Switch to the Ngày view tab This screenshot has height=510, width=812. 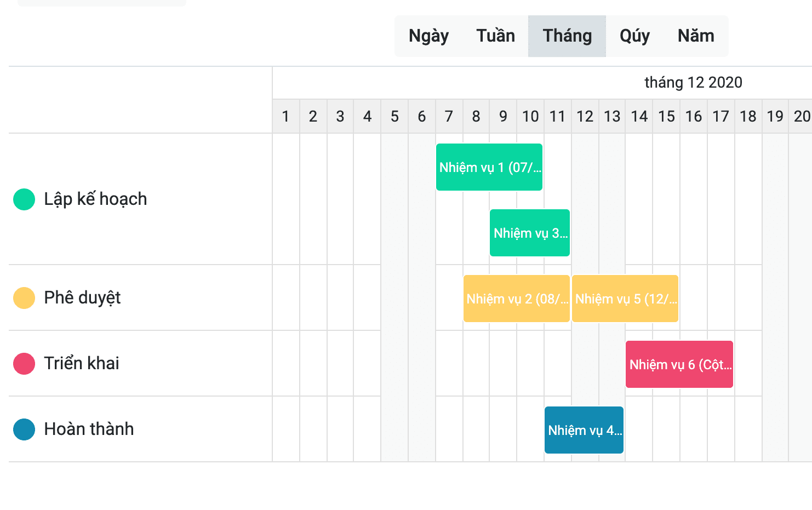428,36
